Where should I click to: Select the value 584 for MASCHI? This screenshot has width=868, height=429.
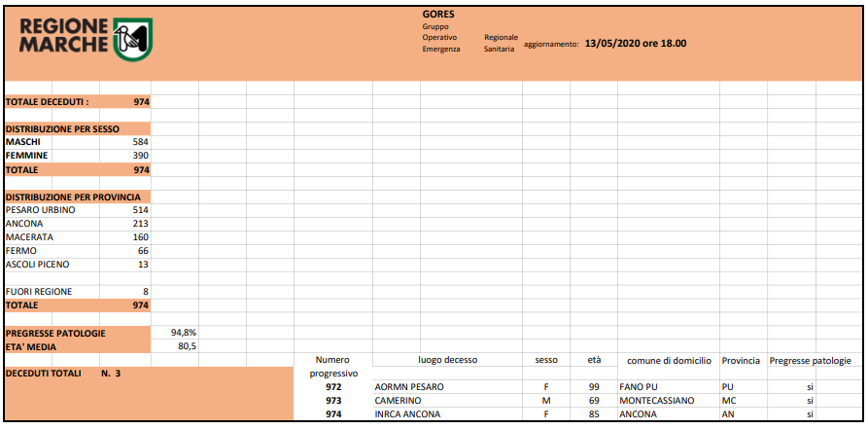point(141,142)
